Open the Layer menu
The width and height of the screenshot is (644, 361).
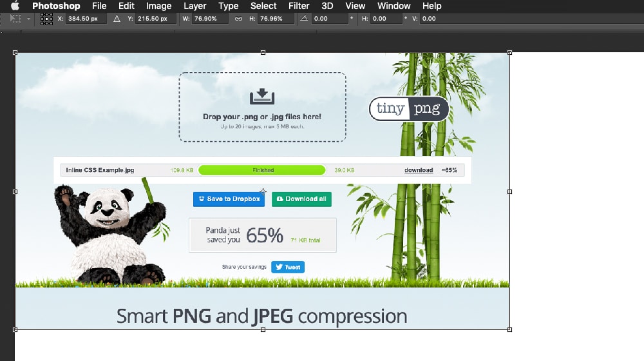pos(194,6)
